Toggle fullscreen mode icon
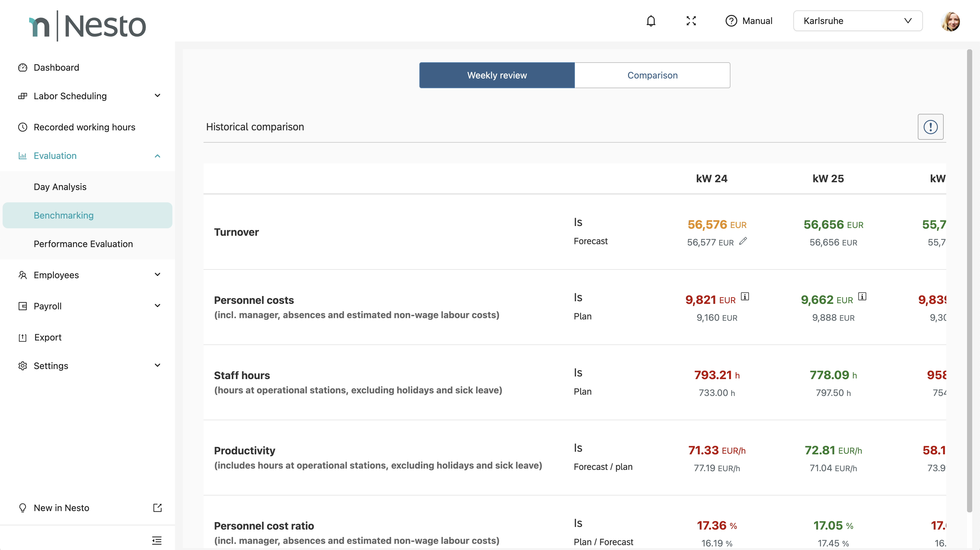The height and width of the screenshot is (550, 980). (691, 21)
